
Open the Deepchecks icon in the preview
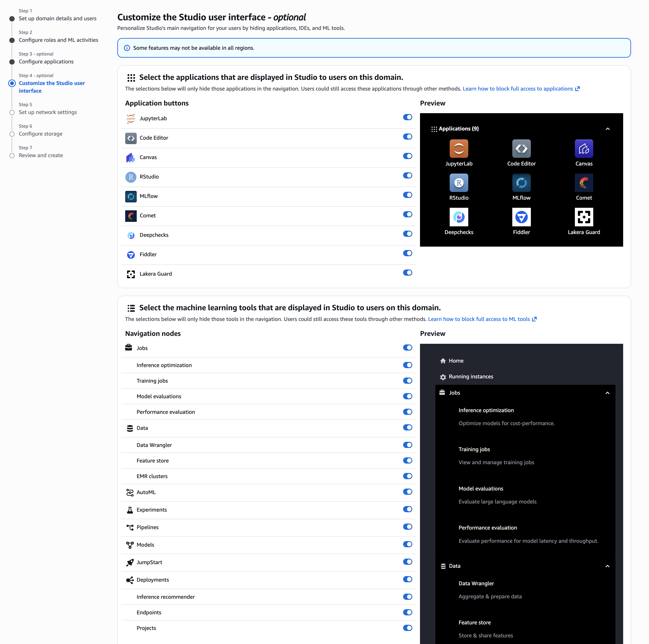(x=459, y=217)
